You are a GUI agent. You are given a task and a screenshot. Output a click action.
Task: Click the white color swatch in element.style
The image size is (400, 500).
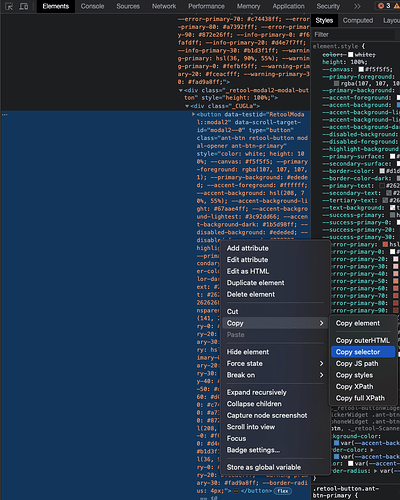[350, 55]
